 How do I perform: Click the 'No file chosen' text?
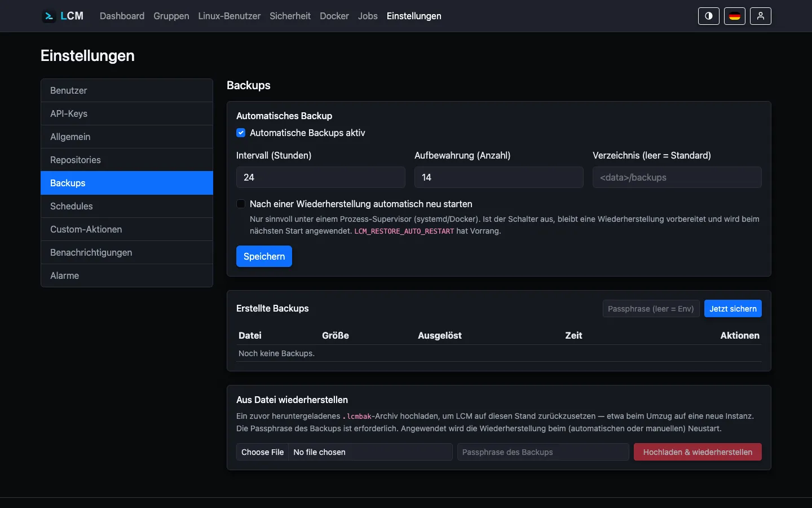coord(320,452)
